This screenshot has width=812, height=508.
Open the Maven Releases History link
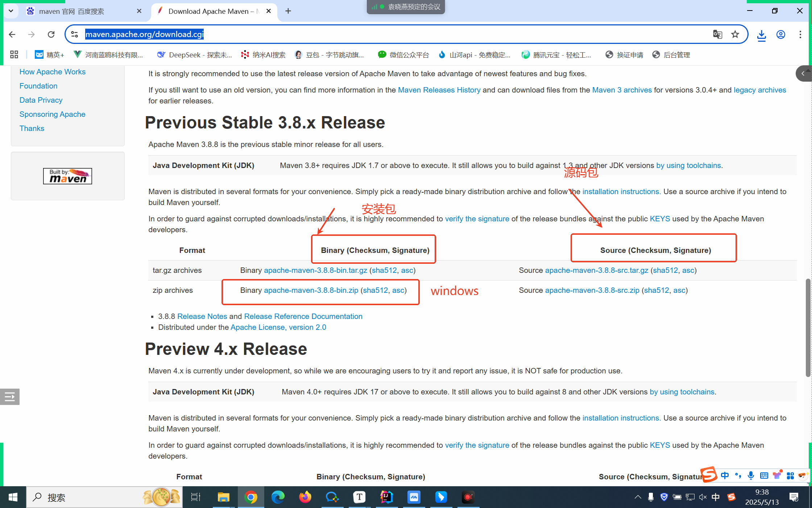click(x=439, y=90)
